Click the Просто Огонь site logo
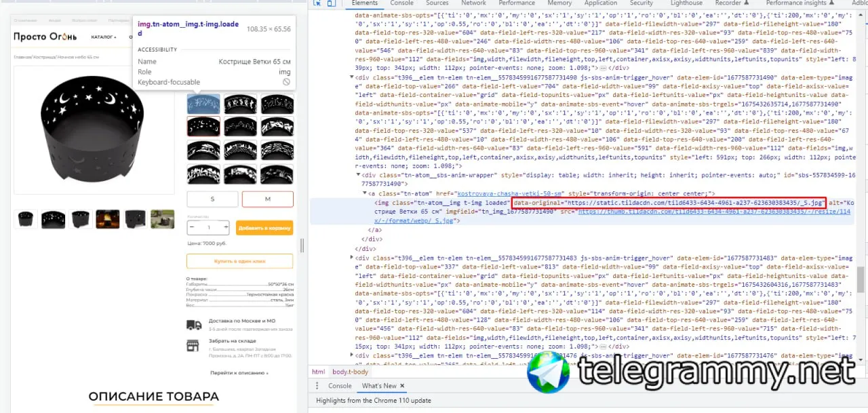The image size is (868, 413). (x=45, y=36)
